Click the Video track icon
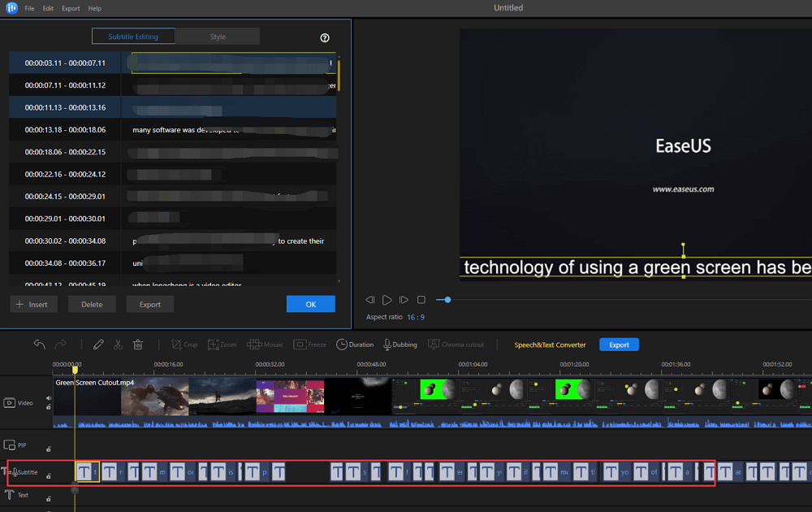 pyautogui.click(x=9, y=402)
